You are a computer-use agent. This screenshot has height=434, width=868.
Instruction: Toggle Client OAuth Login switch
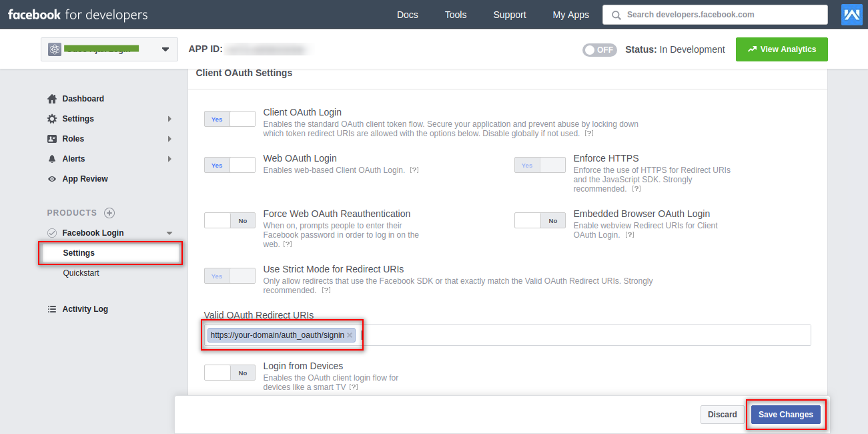pyautogui.click(x=230, y=119)
